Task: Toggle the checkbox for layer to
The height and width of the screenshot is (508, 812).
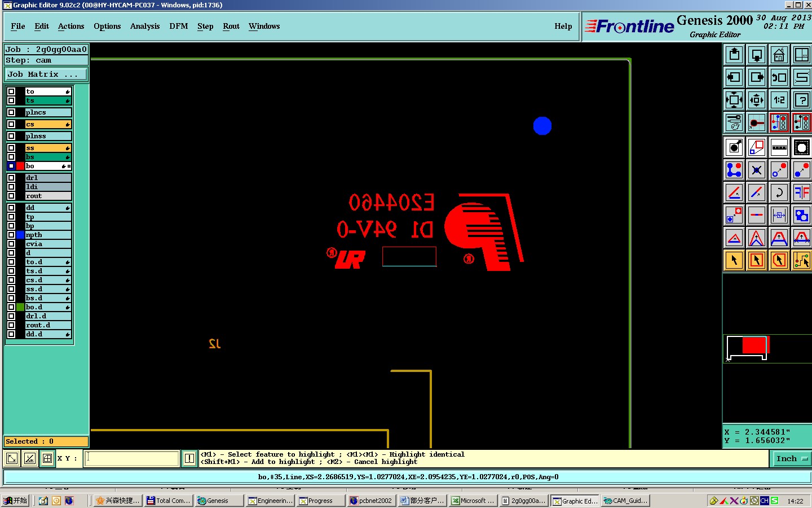Action: tap(11, 91)
